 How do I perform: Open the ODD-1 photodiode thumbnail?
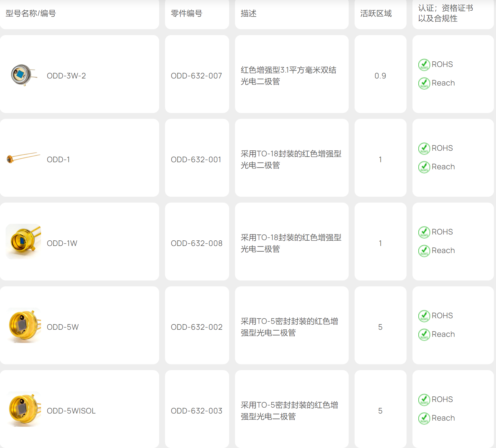pos(23,158)
